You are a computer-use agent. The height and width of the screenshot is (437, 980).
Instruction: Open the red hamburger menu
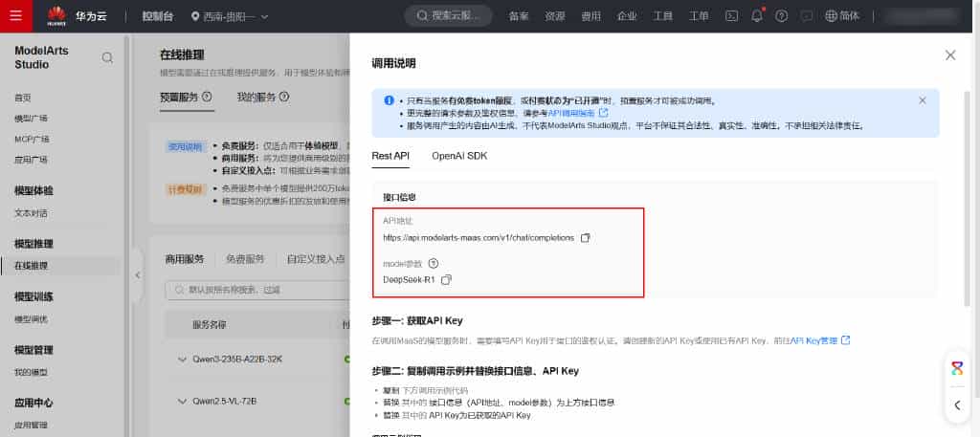(x=16, y=16)
